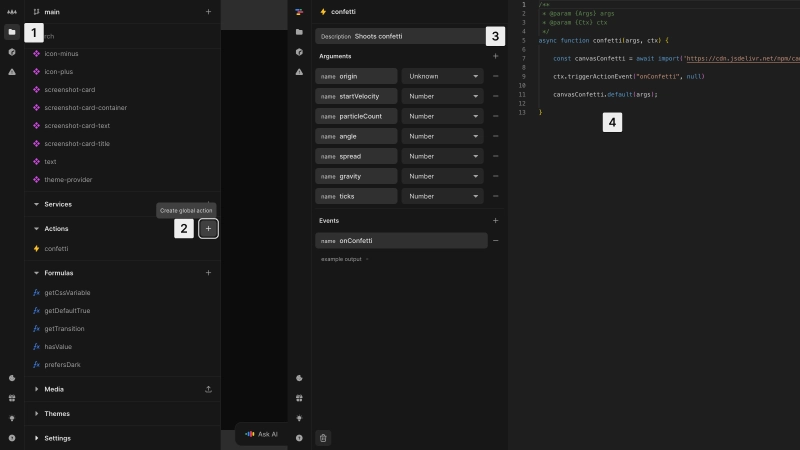
Task: Add a new argument with Arguments plus icon
Action: click(495, 56)
